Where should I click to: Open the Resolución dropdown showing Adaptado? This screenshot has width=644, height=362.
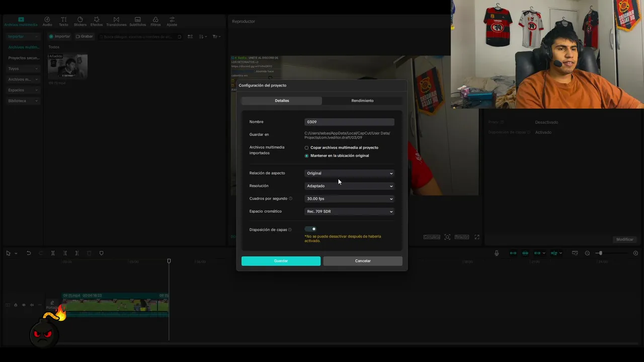click(x=349, y=186)
